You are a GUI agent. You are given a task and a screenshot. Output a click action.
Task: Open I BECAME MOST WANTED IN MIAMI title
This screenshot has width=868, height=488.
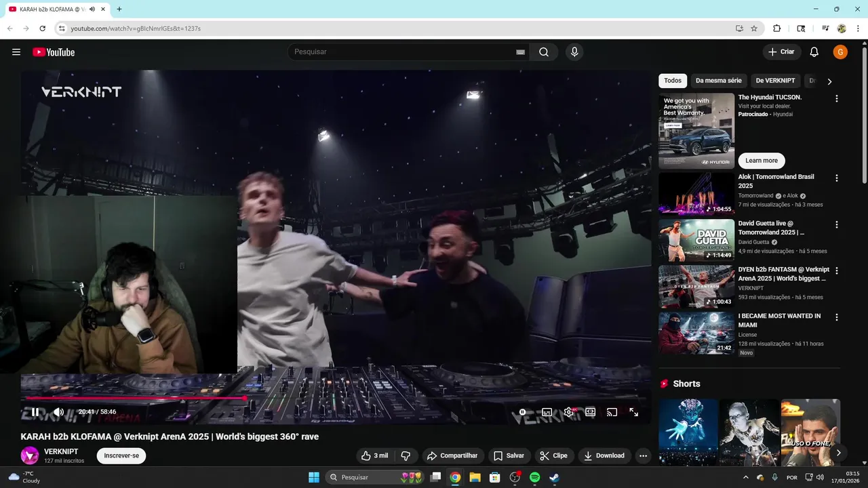(779, 321)
